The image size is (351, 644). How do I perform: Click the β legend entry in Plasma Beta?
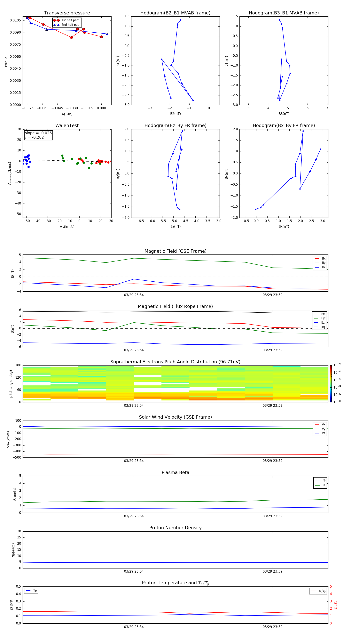(x=320, y=486)
